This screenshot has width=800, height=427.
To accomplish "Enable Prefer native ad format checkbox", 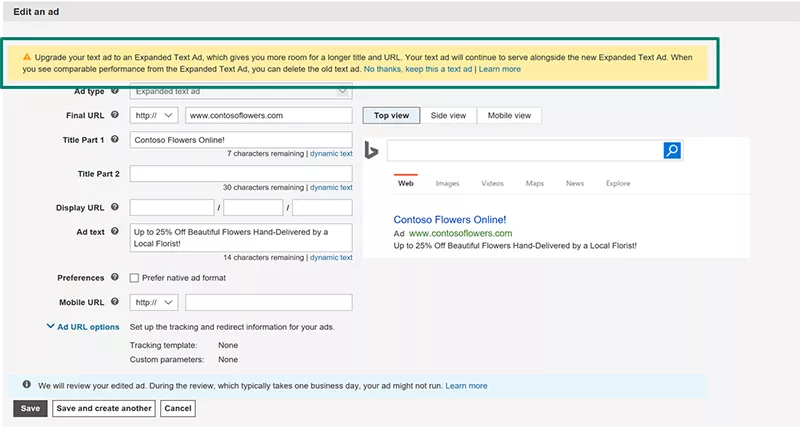I will (x=134, y=278).
